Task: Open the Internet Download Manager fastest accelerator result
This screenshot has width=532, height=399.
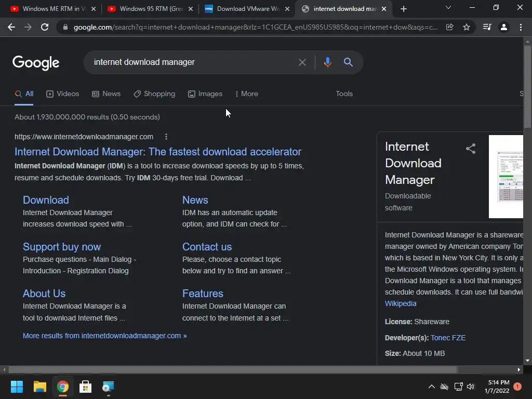Action: 158,152
